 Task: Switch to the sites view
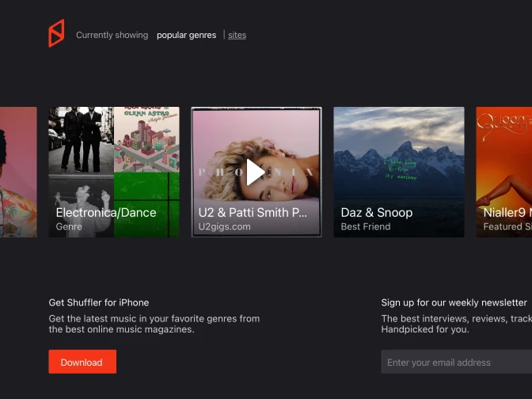[x=237, y=35]
